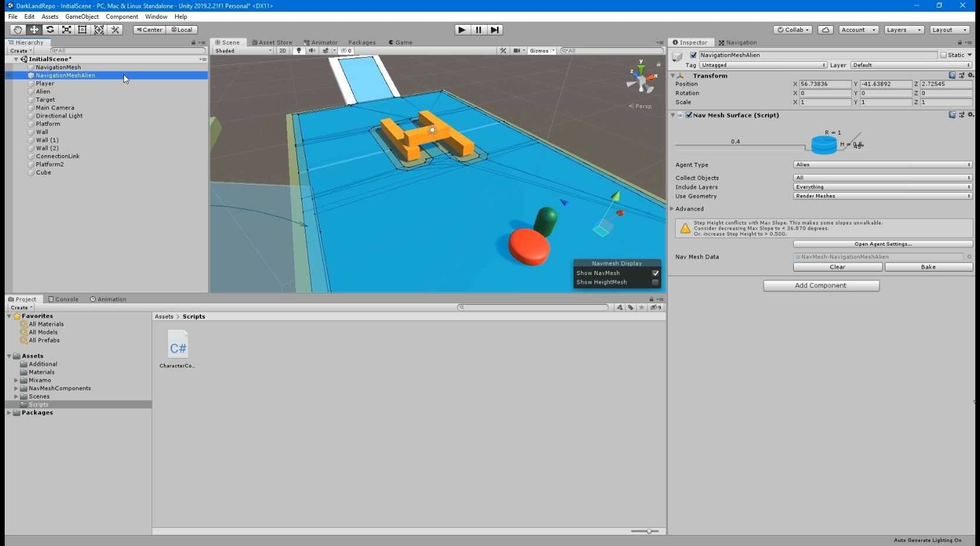Lock the Hierarchy panel
This screenshot has width=980, height=546.
pos(193,42)
